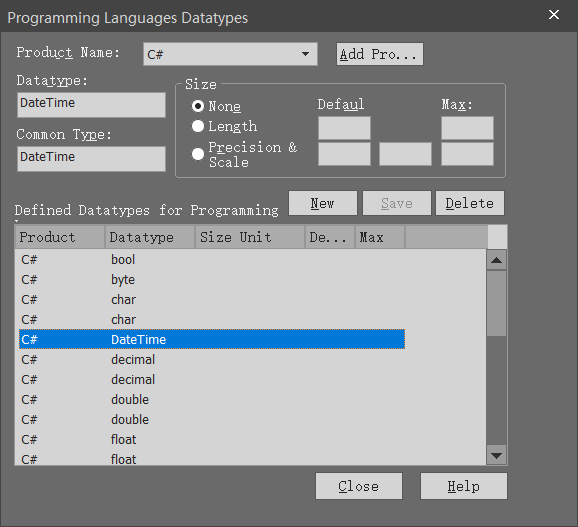Click the scroll down arrow in the list

click(497, 456)
